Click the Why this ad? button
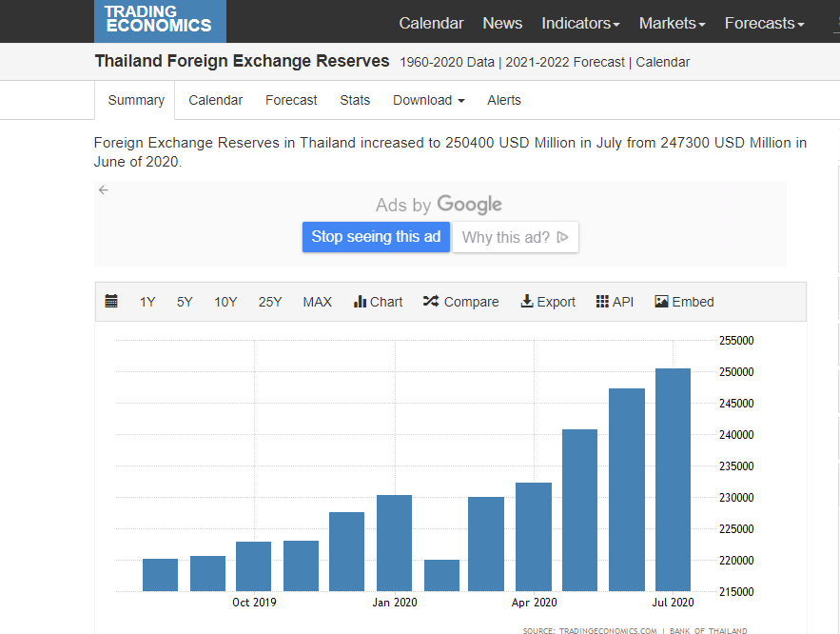The height and width of the screenshot is (634, 840). tap(515, 237)
